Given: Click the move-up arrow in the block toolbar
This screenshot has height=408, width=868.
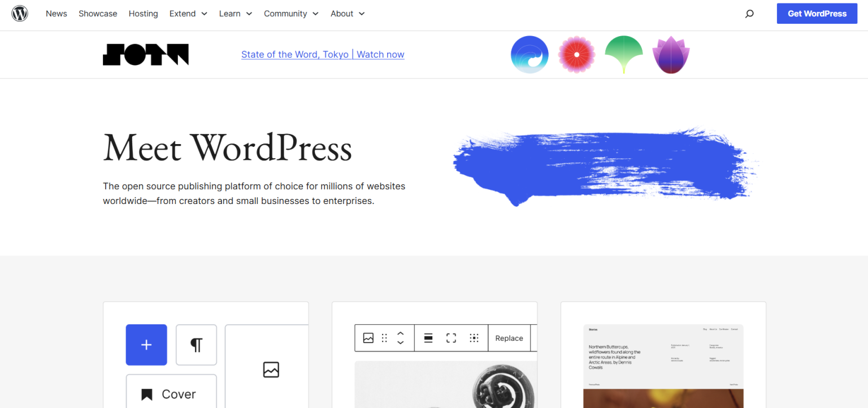Looking at the screenshot, I should point(401,334).
